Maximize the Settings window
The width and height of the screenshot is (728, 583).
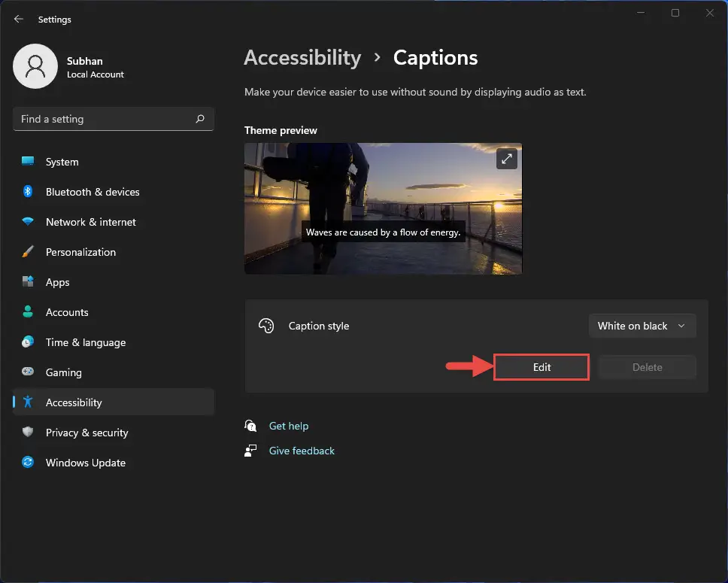(675, 13)
